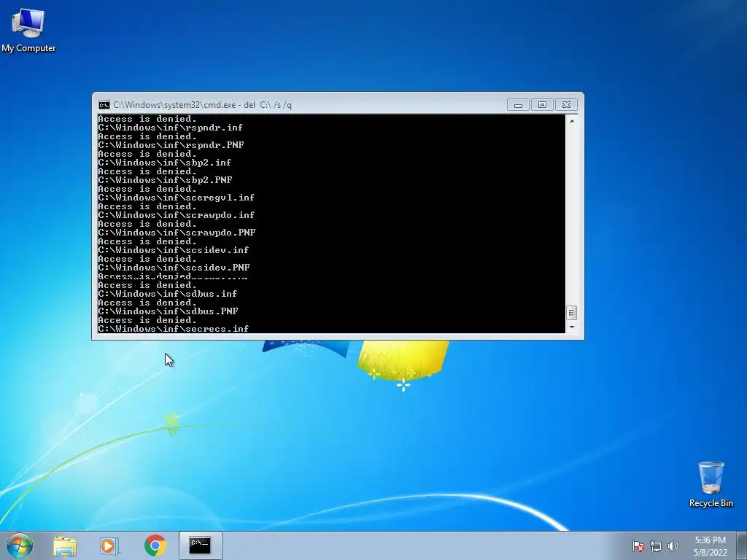Click the line C:\Windows\inf\sdbus.inf

[x=167, y=294]
